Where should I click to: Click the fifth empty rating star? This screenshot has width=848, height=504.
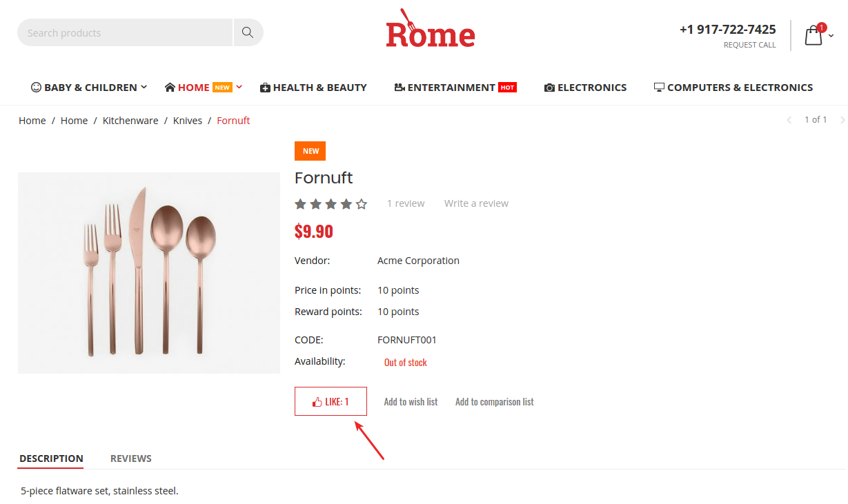362,203
